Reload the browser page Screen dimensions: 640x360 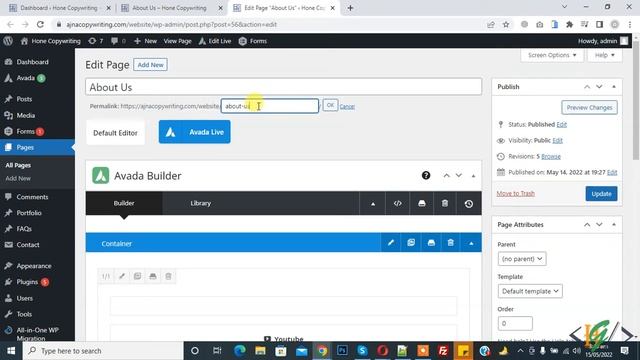pos(40,24)
